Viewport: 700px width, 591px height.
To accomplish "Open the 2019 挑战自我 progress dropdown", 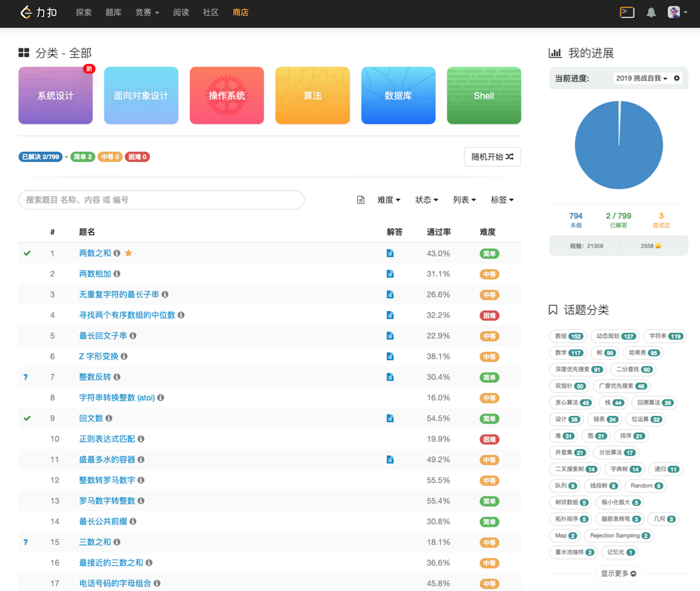I will pos(641,78).
